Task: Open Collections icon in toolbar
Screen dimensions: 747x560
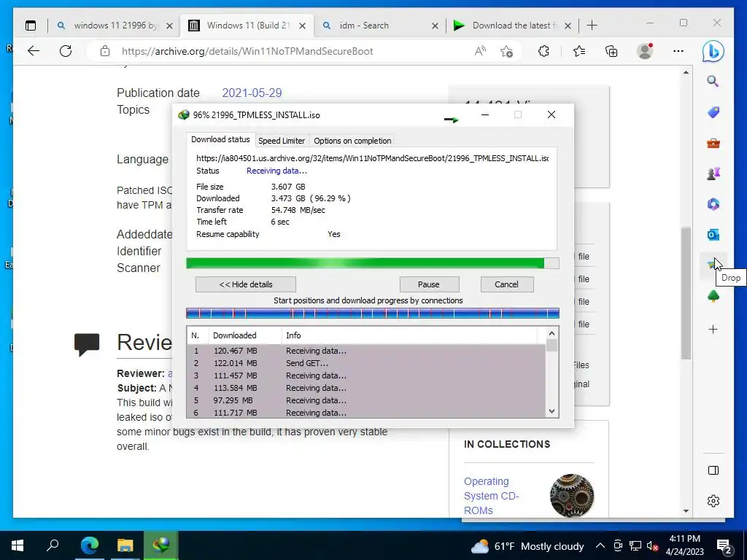Action: click(611, 51)
